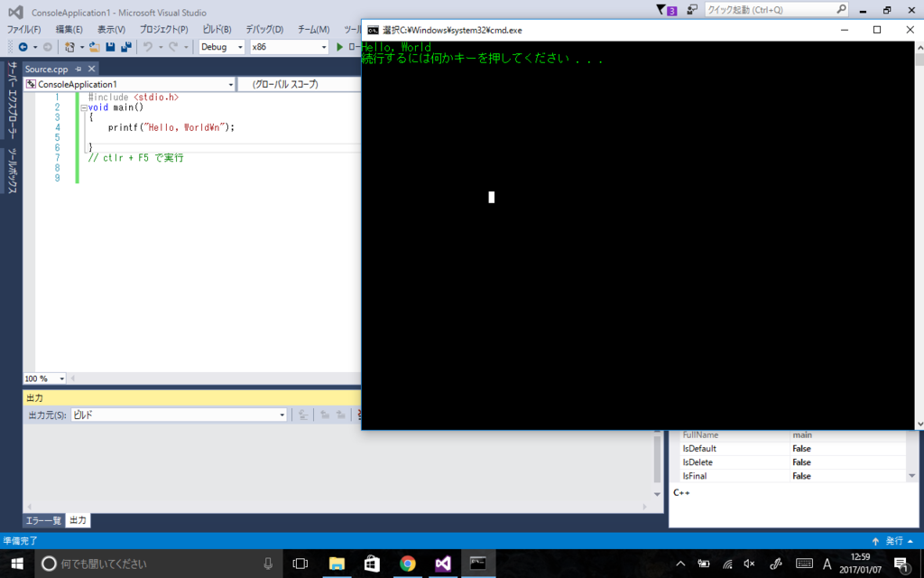Click the Cortana microphone icon
Viewport: 924px width, 578px height.
[268, 564]
